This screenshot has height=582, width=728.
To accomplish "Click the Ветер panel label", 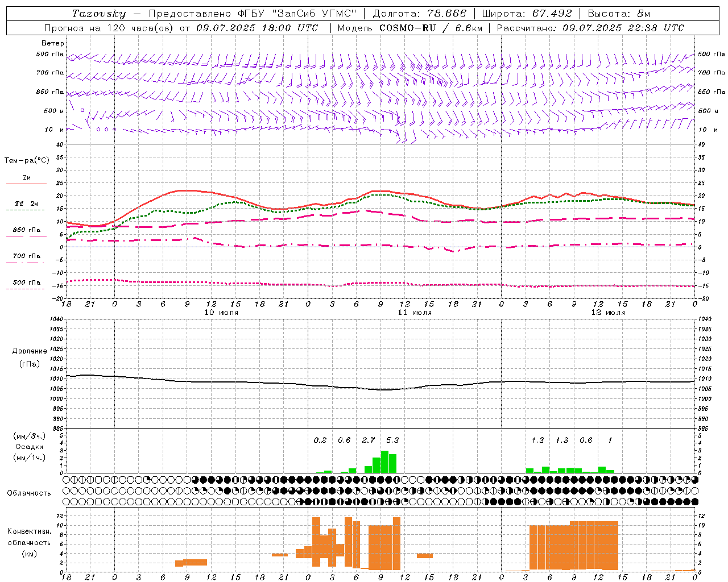I will coord(53,43).
